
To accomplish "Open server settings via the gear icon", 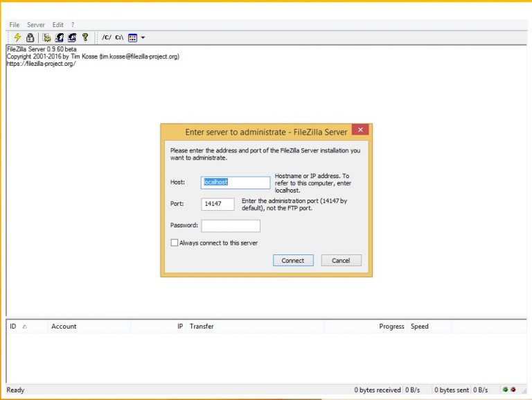I will (47, 37).
